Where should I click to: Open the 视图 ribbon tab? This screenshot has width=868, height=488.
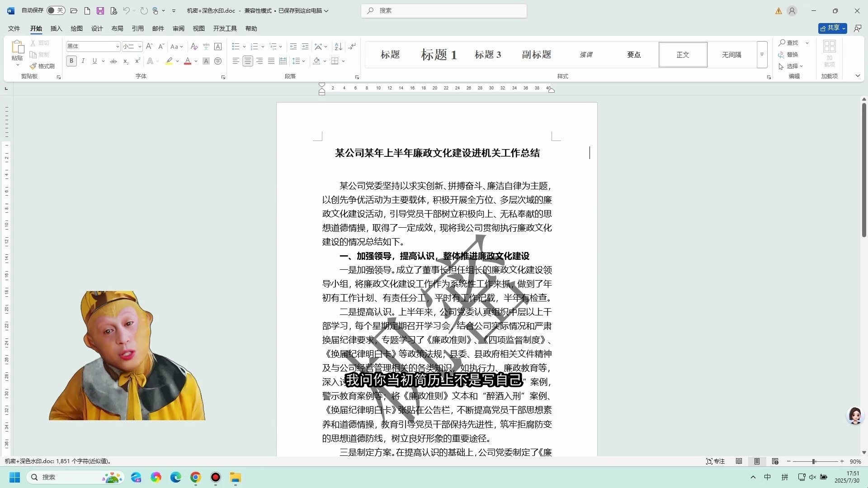point(198,28)
